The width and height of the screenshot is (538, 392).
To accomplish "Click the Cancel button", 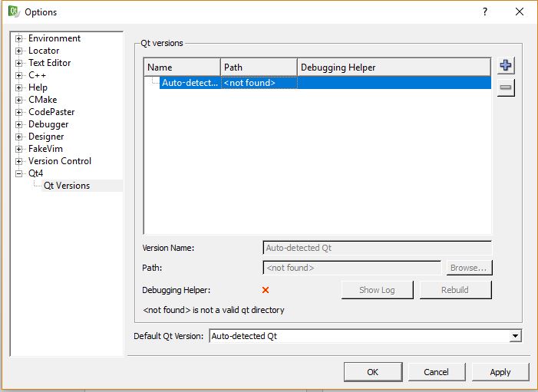I will [437, 372].
